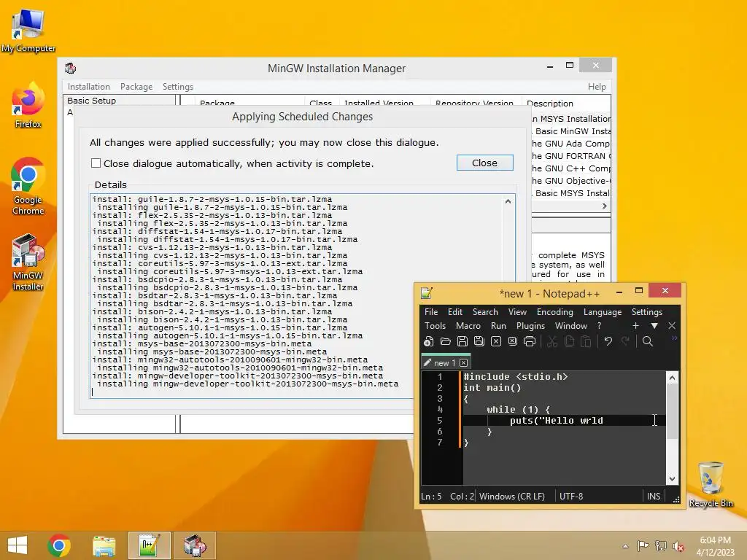Select the Google Chrome desktop shortcut
This screenshot has height=560, width=747.
(x=28, y=186)
